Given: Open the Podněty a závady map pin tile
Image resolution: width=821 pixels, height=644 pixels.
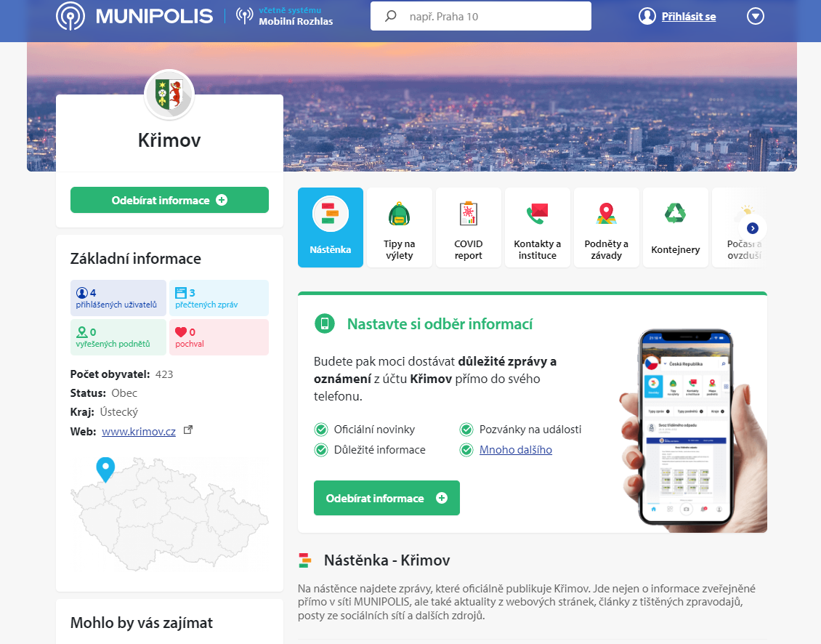Looking at the screenshot, I should [x=607, y=228].
